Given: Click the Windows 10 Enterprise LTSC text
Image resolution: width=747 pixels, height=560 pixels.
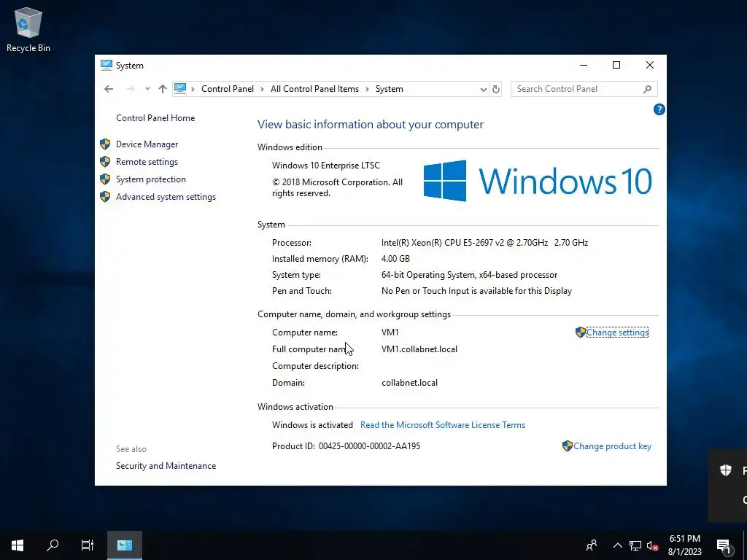Looking at the screenshot, I should (x=326, y=166).
